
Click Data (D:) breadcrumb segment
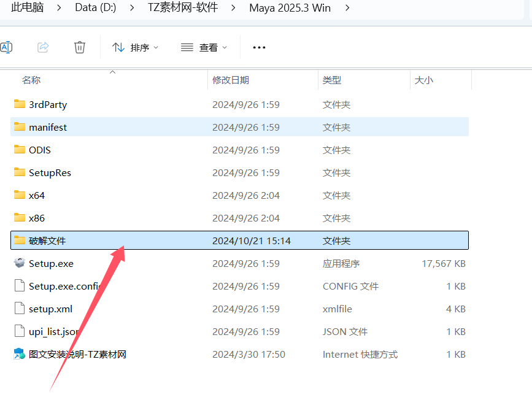coord(95,7)
